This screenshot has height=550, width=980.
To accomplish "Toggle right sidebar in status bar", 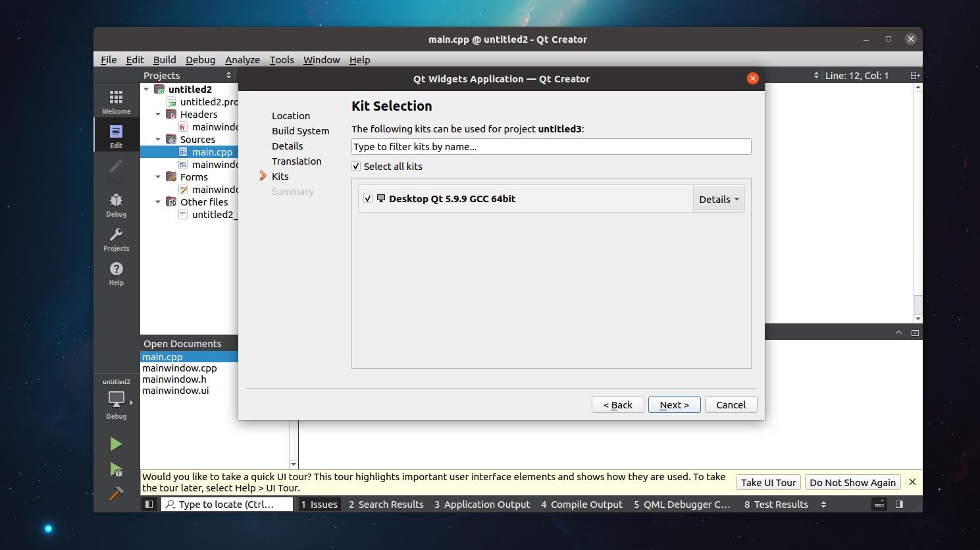I will coord(899,504).
